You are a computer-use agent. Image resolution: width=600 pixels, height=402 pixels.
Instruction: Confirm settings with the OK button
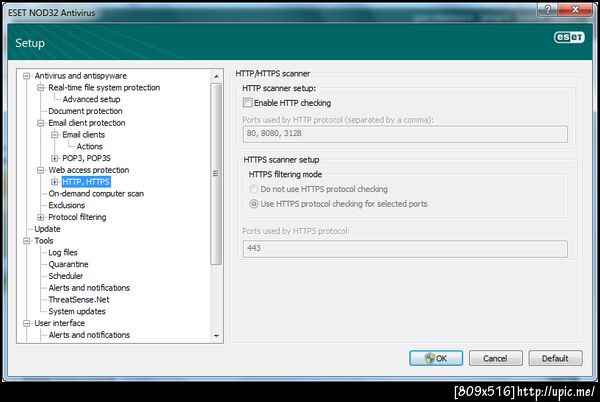point(436,358)
